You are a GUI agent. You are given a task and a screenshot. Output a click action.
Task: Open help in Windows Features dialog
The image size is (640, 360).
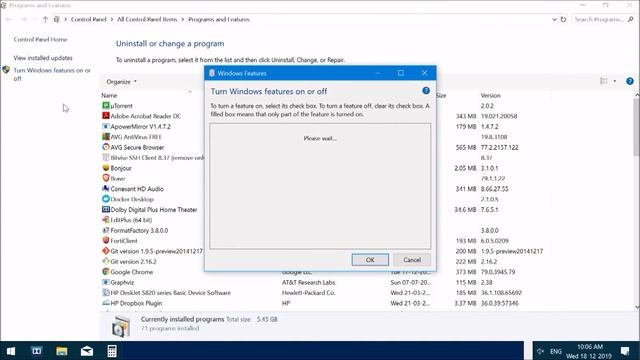(426, 91)
